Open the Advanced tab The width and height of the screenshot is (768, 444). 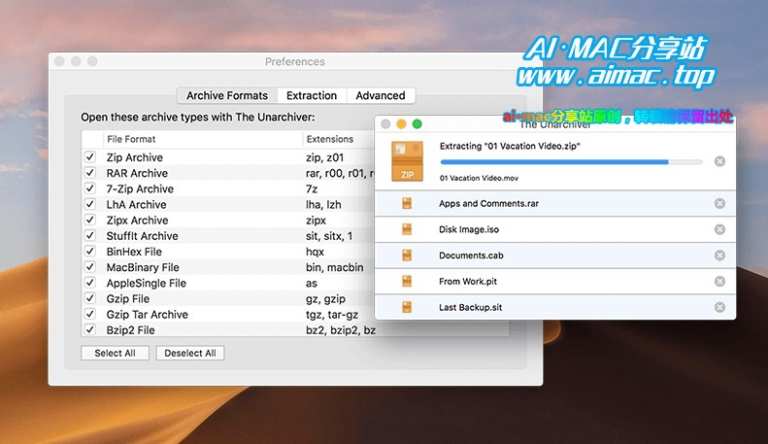(x=381, y=96)
